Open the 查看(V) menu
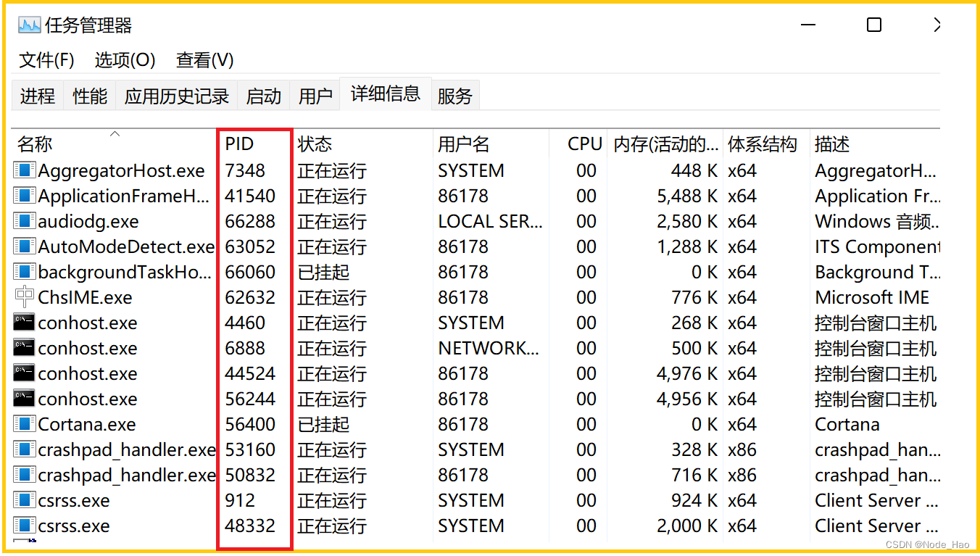 tap(204, 60)
